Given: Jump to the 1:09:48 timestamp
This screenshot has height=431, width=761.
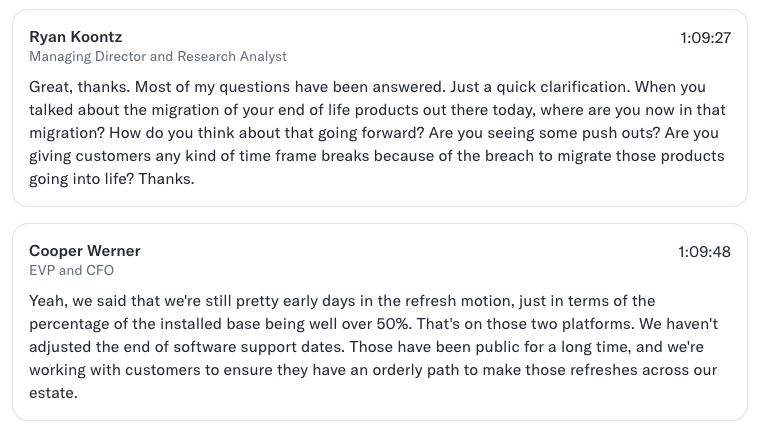Looking at the screenshot, I should 705,251.
